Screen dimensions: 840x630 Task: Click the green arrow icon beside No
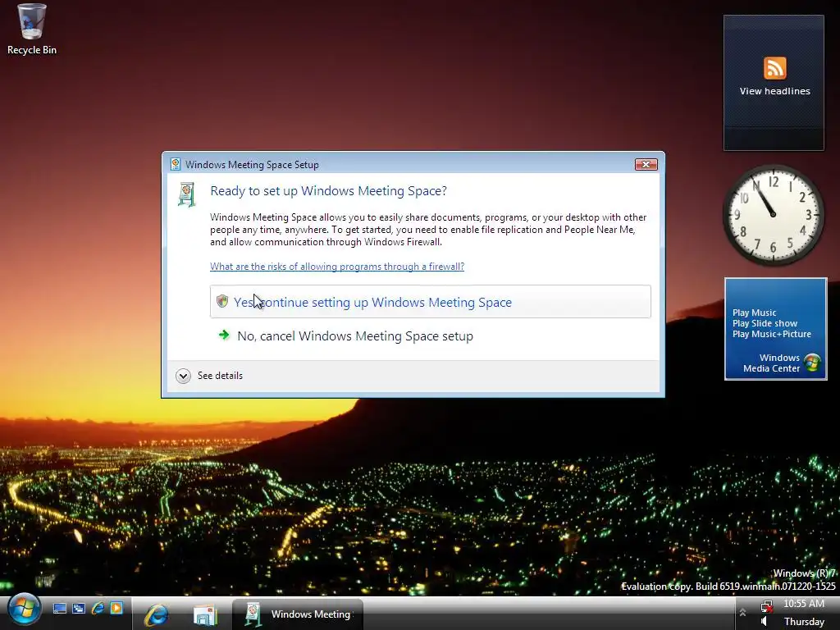click(224, 336)
